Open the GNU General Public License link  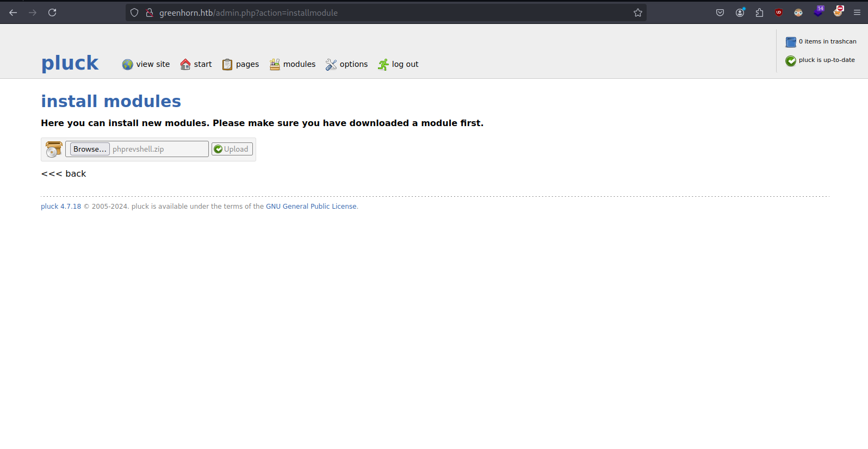click(311, 207)
